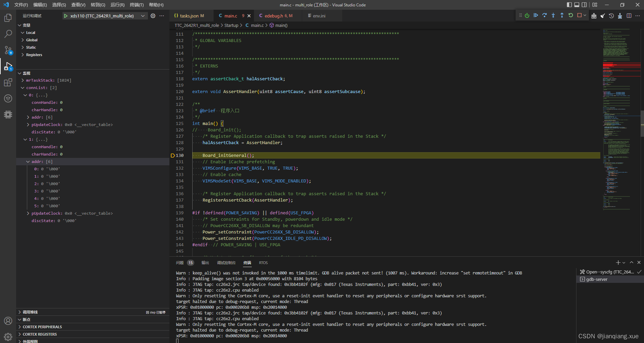Click the 问题 panel showing 15 issues
Image resolution: width=644 pixels, height=343 pixels.
click(x=180, y=262)
